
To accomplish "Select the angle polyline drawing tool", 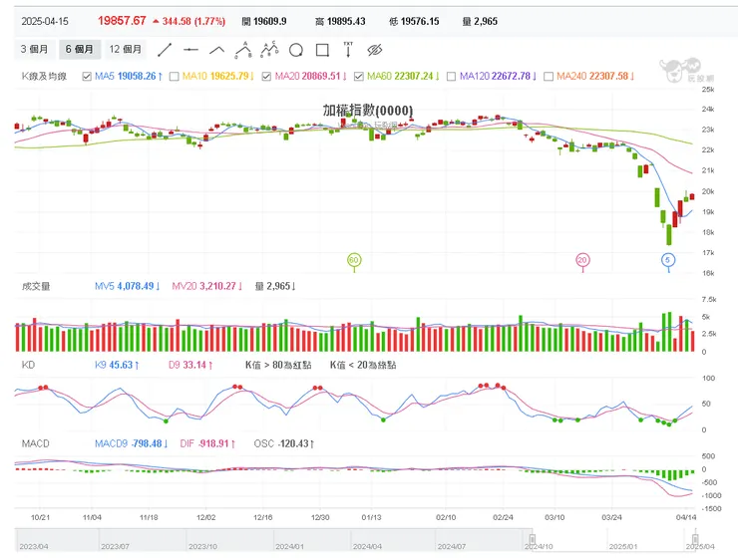I will [x=216, y=49].
